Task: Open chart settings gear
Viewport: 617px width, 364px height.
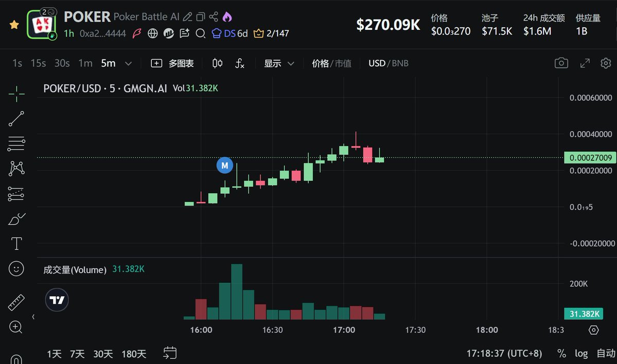Action: pos(606,63)
